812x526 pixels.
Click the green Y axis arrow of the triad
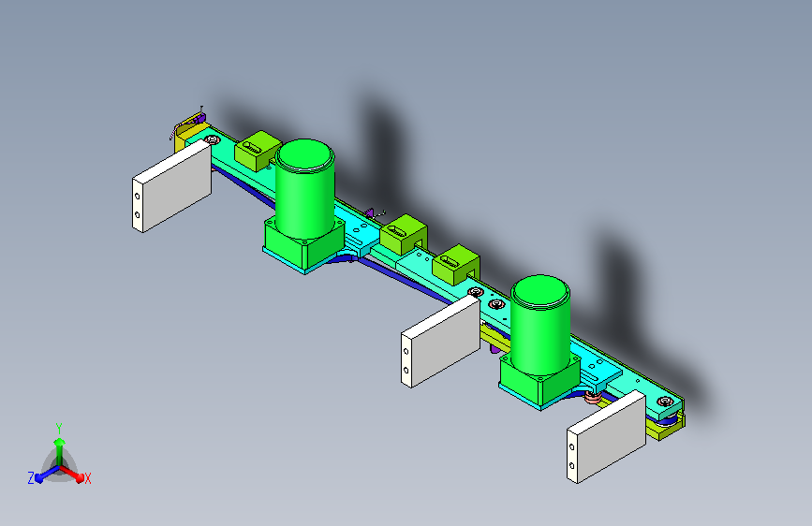pyautogui.click(x=59, y=450)
